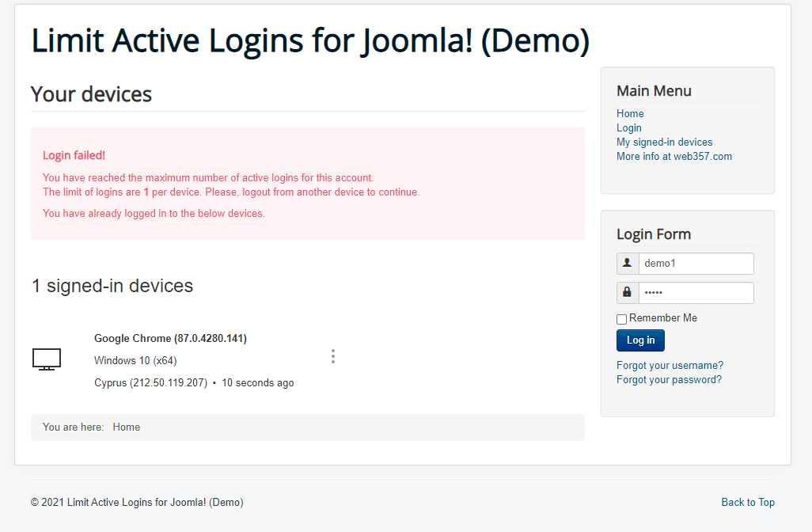Click the © 2021 footer copyright text
The height and width of the screenshot is (532, 812).
tap(137, 502)
